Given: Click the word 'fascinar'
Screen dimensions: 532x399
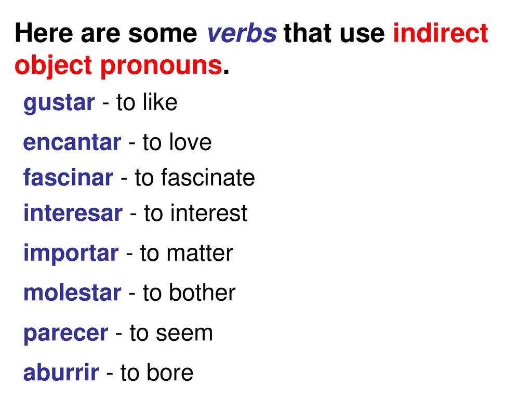Looking at the screenshot, I should point(68,177).
